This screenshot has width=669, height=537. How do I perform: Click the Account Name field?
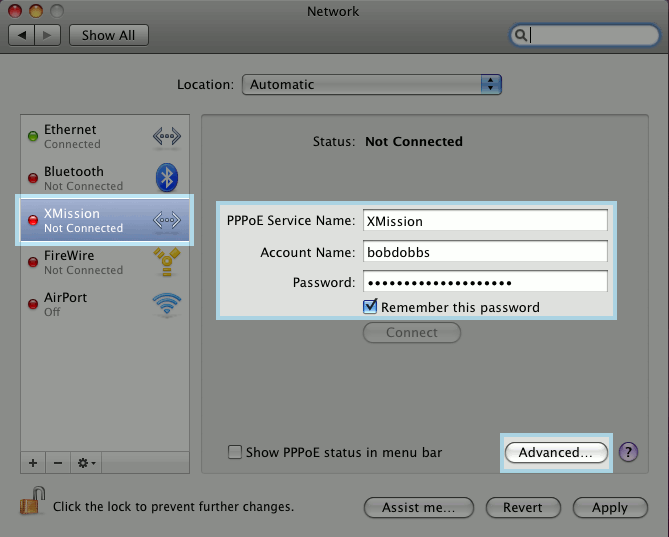(484, 252)
